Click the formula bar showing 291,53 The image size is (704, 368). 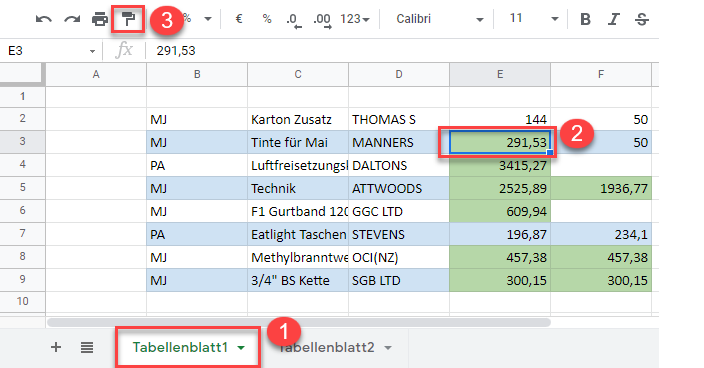pyautogui.click(x=402, y=51)
